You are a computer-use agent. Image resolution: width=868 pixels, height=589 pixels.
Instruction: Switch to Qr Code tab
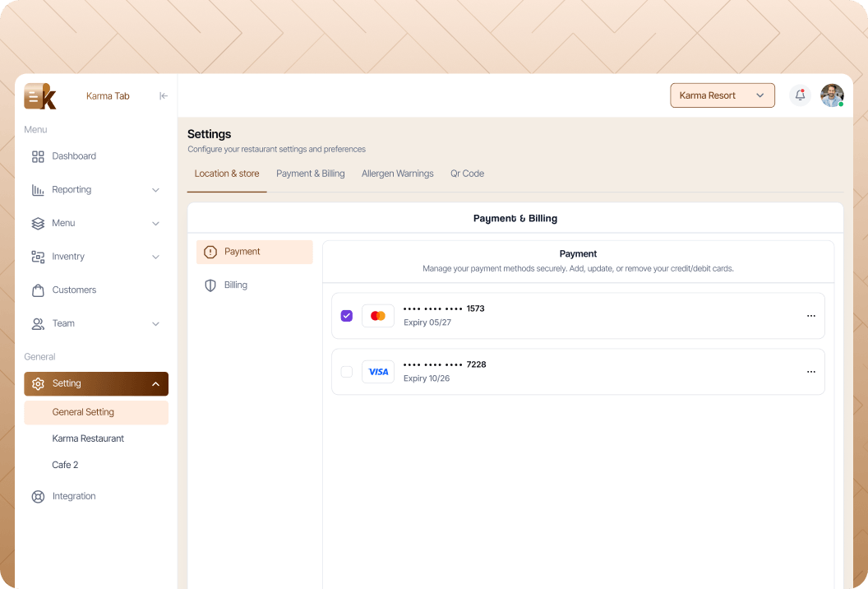click(467, 174)
